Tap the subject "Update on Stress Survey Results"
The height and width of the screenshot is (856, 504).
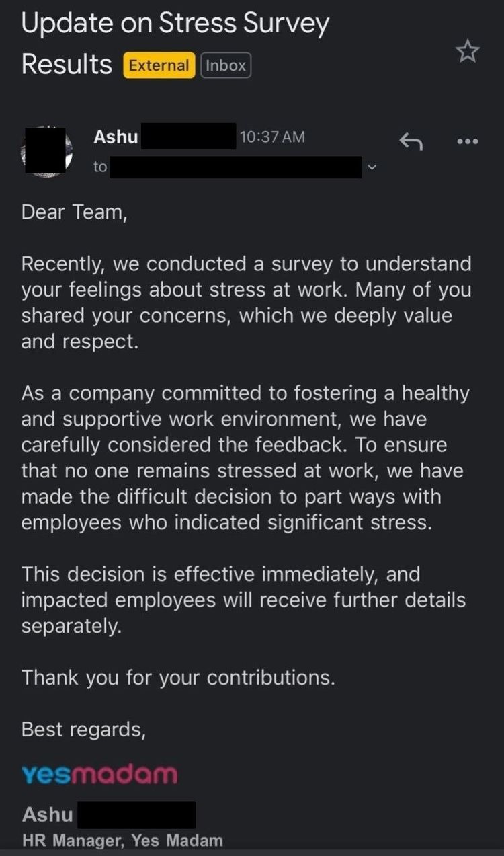click(x=176, y=44)
